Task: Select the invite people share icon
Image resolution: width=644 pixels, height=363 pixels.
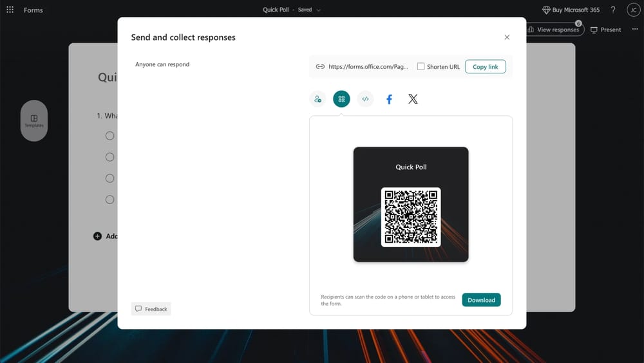Action: click(x=317, y=99)
